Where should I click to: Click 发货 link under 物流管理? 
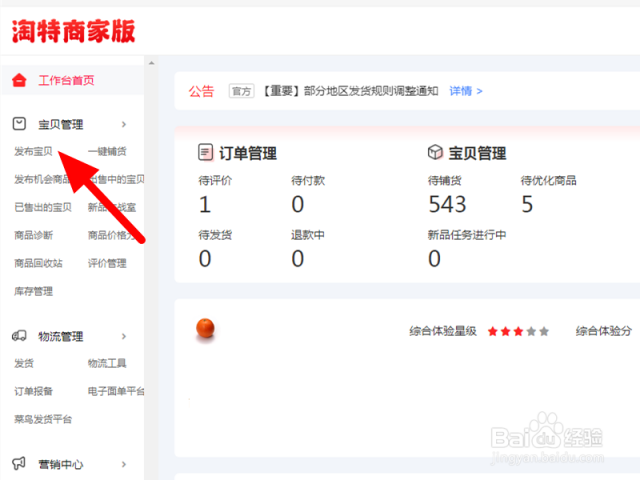[24, 363]
